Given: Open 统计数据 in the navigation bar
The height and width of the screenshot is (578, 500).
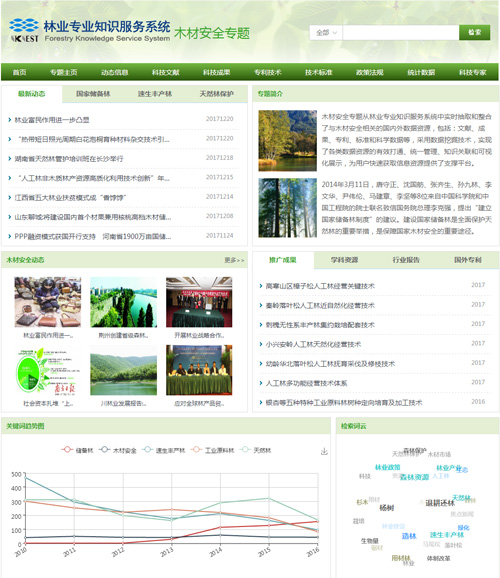Looking at the screenshot, I should (x=421, y=72).
